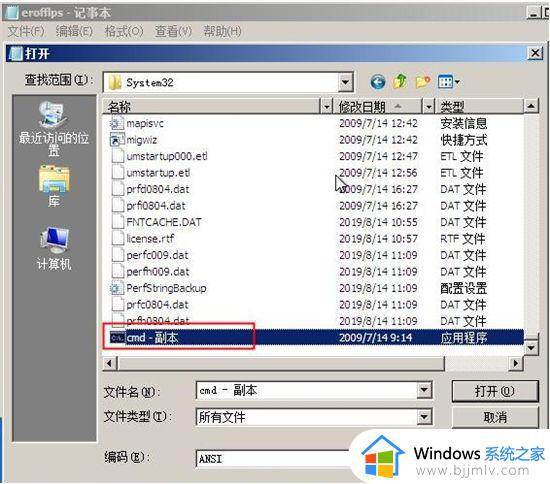
Task: Create a new folder
Action: pos(423,82)
